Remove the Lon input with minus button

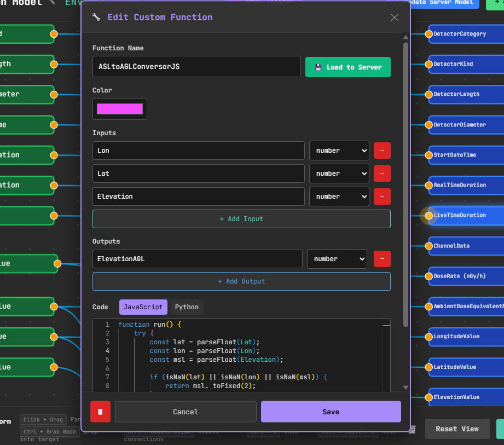pyautogui.click(x=382, y=151)
